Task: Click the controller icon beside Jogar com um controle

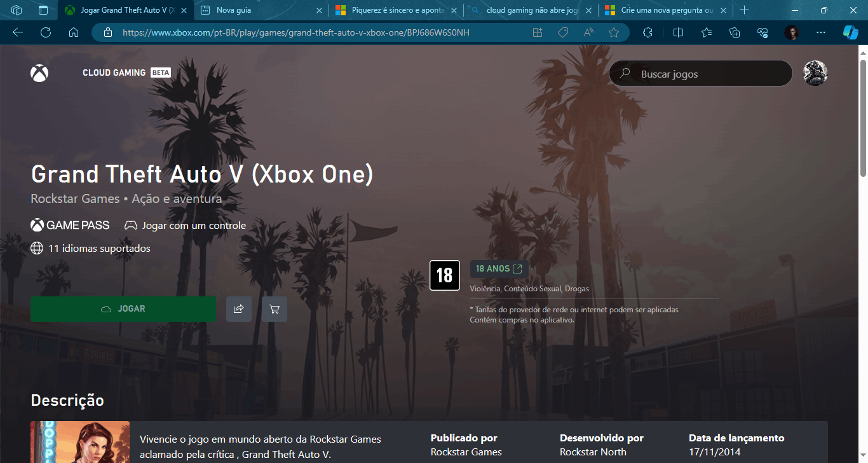Action: pos(130,225)
